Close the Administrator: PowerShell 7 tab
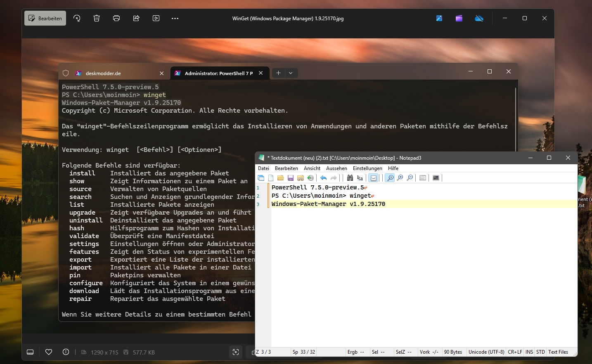Viewport: 592px width, 364px height. tap(261, 73)
